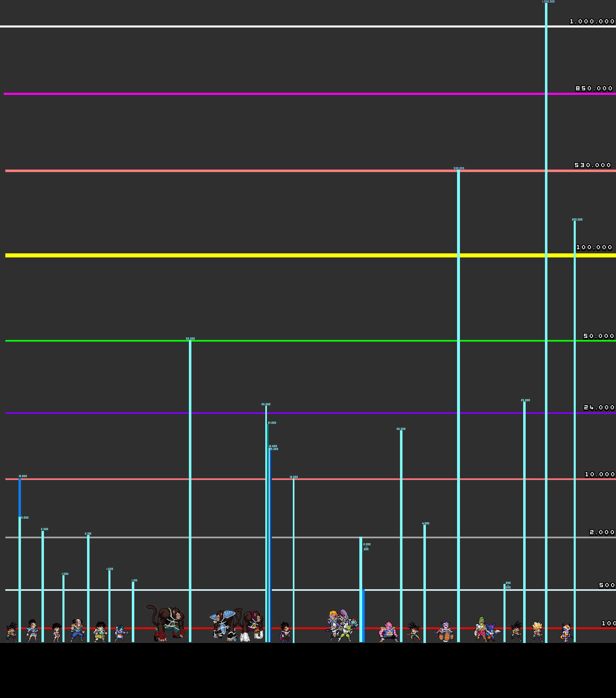Select the small 10.000 value above 5.000
616x698 pixels.
pyautogui.click(x=23, y=476)
